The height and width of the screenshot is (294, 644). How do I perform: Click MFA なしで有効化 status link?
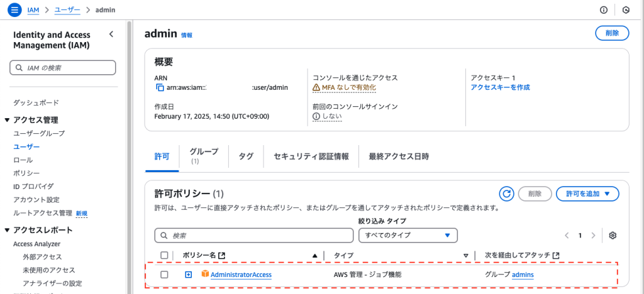pos(348,87)
